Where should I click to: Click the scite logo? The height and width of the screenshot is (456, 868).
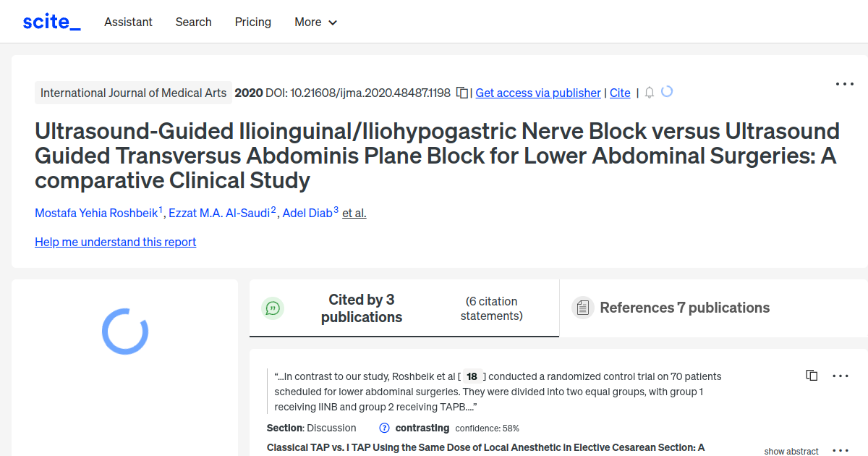pos(51,21)
